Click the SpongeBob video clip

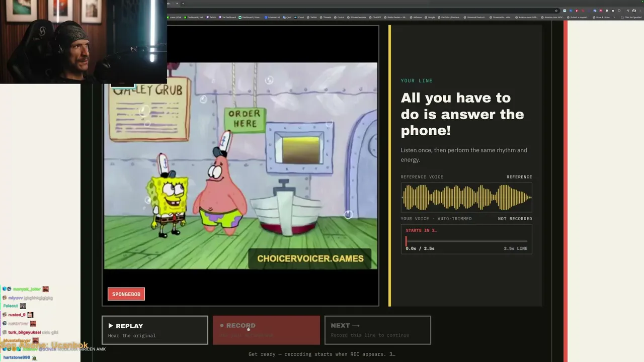point(240,166)
